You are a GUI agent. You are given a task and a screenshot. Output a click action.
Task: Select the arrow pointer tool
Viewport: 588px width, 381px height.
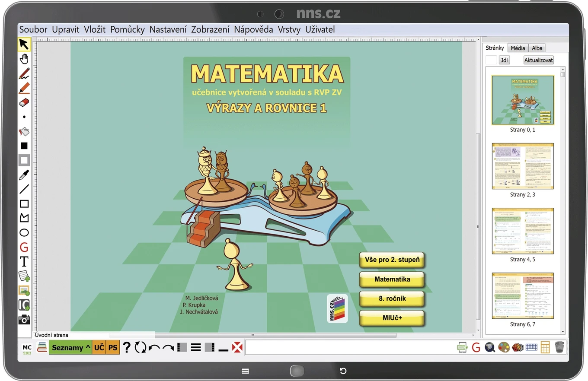tap(24, 44)
